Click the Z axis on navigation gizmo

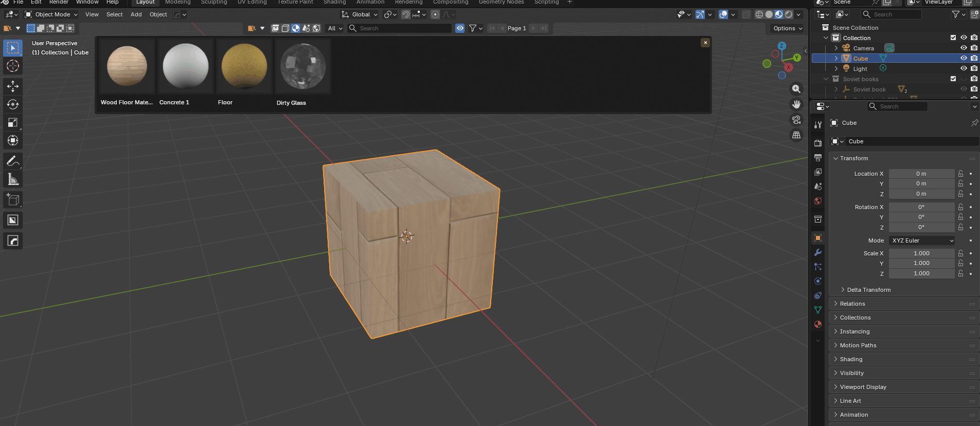(x=782, y=46)
